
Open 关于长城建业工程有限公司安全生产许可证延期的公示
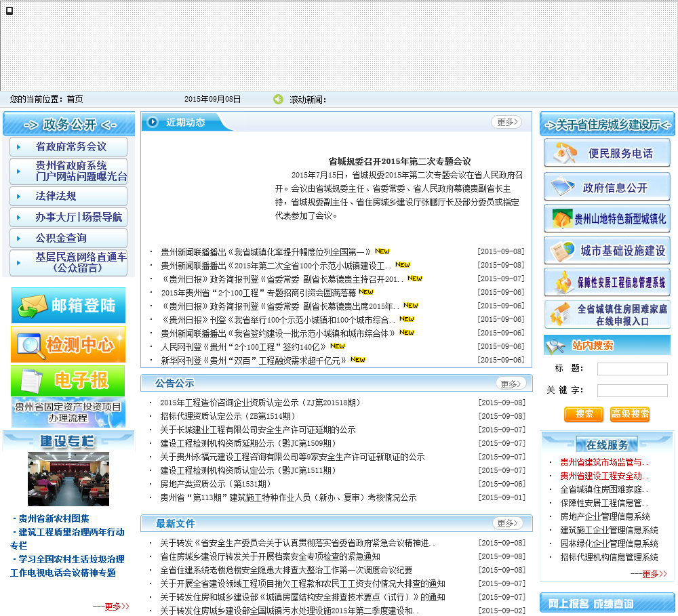click(258, 430)
